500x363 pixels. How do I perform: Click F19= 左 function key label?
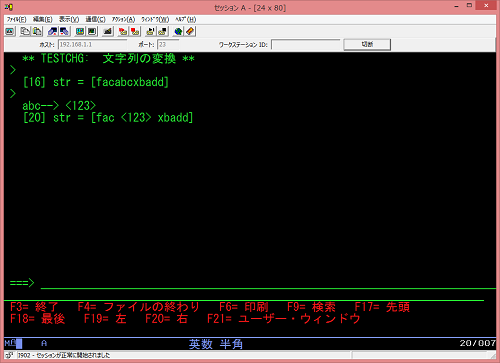tap(105, 319)
